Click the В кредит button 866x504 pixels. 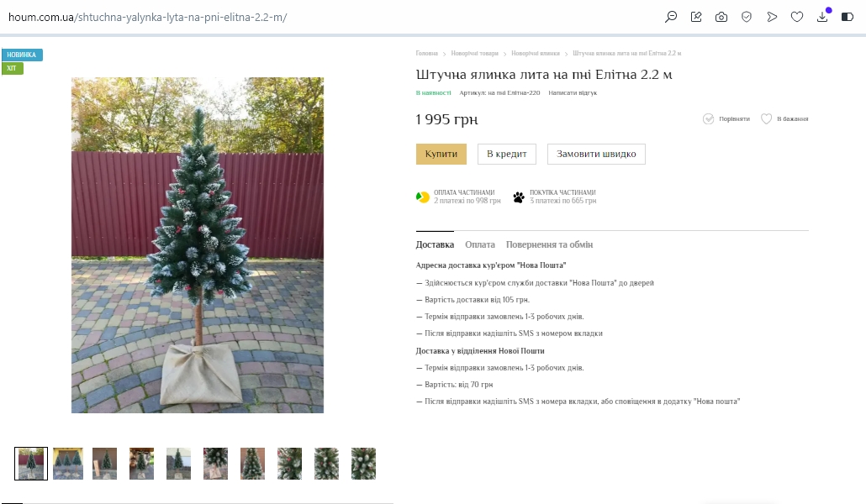[x=506, y=154]
